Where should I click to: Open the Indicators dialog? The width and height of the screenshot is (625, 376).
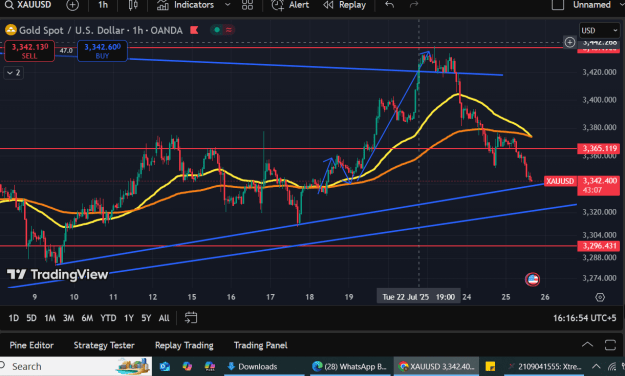(x=185, y=5)
